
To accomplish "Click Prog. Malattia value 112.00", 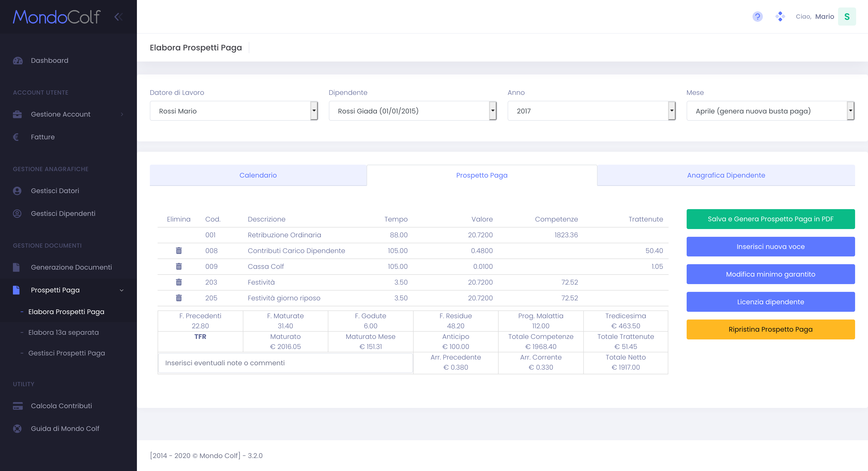I will click(540, 326).
